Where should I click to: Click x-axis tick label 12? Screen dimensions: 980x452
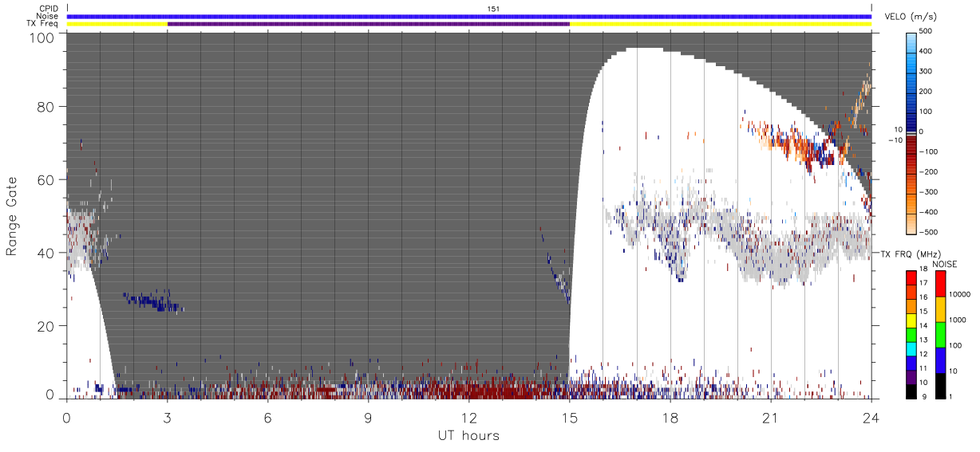click(x=468, y=417)
